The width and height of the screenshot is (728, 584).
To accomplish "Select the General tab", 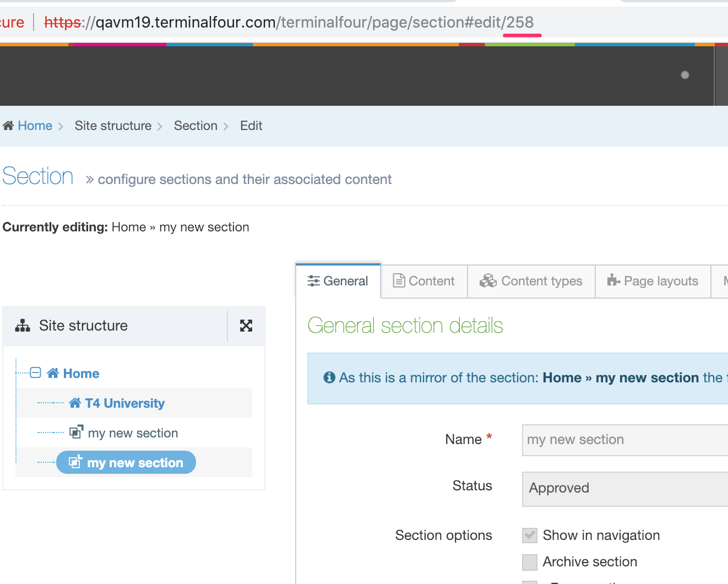I will tap(338, 281).
